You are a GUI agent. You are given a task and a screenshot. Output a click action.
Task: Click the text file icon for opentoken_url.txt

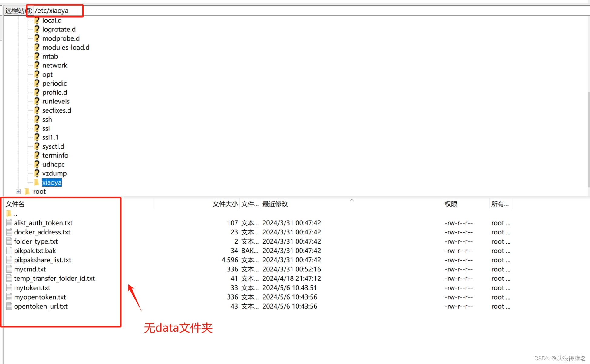(9, 306)
